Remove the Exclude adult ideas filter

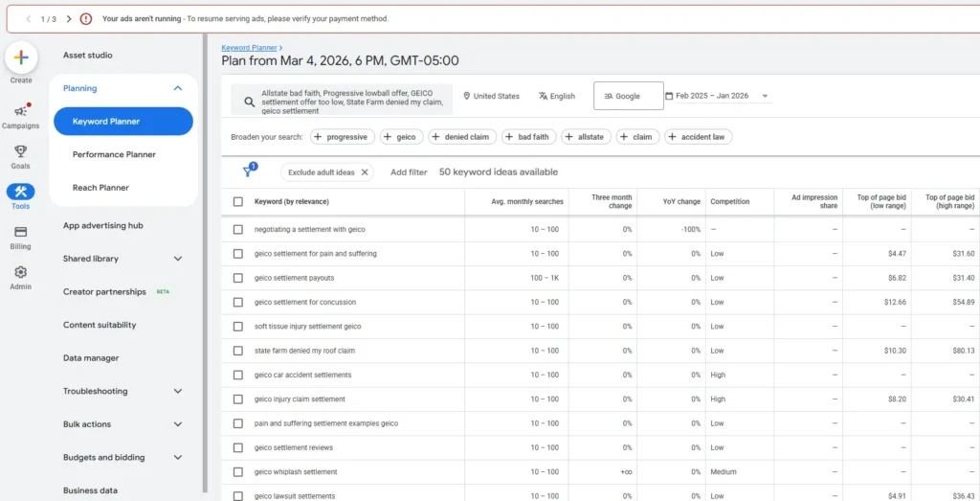point(365,172)
